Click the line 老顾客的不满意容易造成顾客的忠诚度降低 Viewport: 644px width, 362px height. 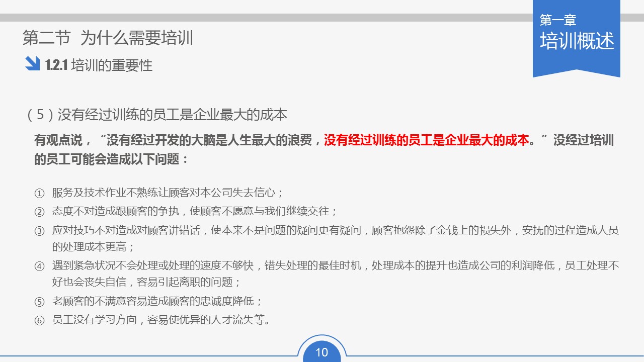(153, 301)
